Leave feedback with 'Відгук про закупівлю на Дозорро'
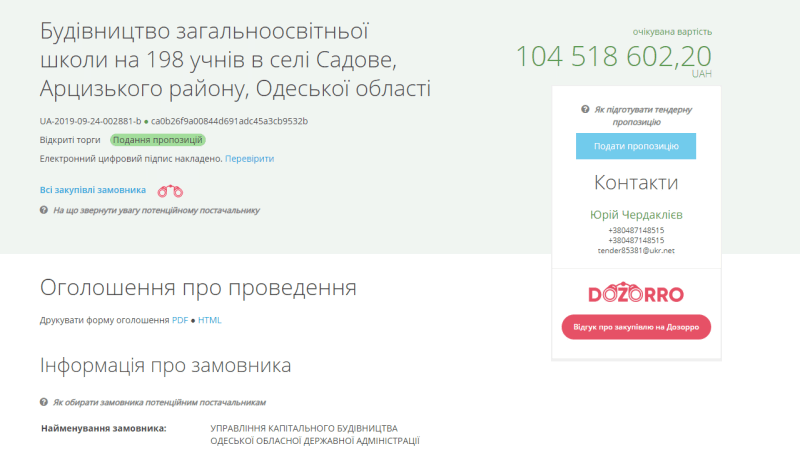 point(636,327)
